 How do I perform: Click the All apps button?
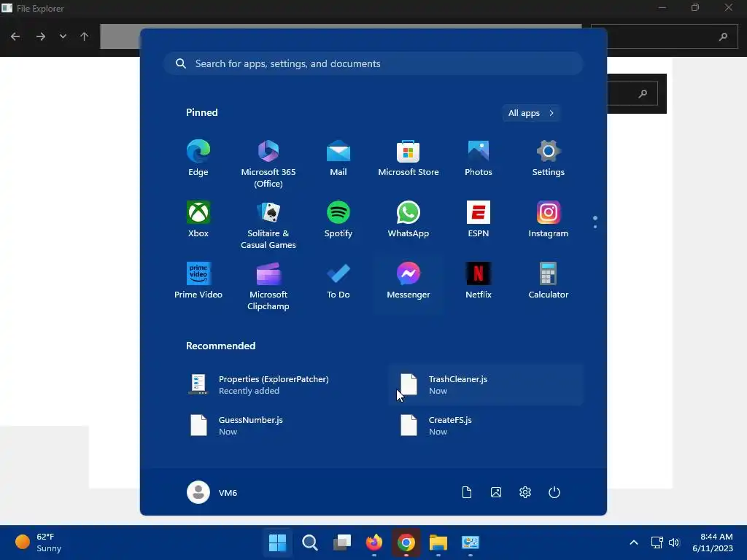tap(531, 113)
